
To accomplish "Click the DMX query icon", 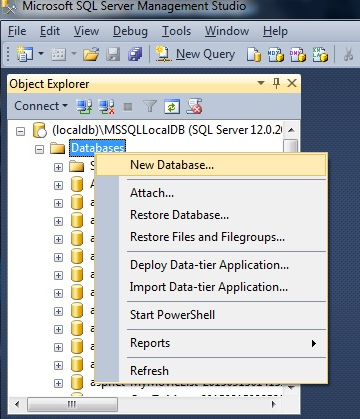I will [x=298, y=54].
